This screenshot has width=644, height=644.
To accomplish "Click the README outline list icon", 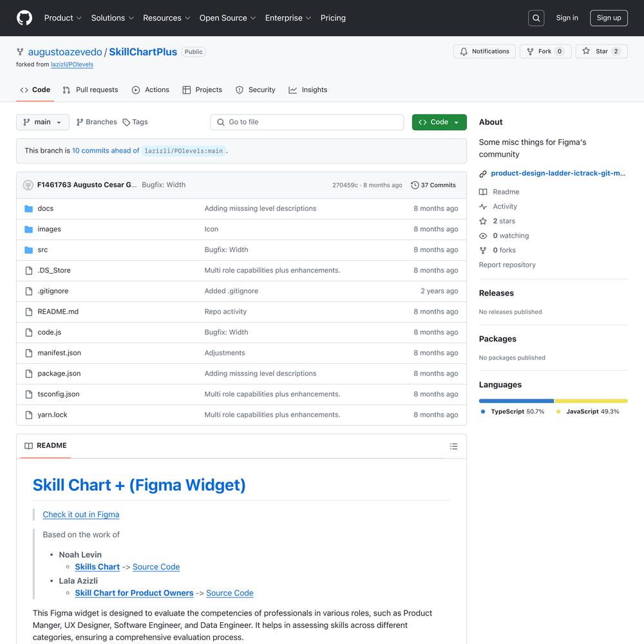I will click(453, 446).
